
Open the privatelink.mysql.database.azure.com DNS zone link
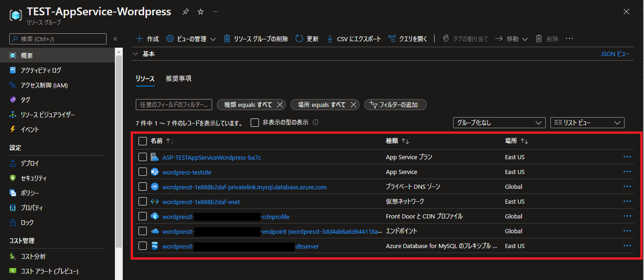click(245, 187)
